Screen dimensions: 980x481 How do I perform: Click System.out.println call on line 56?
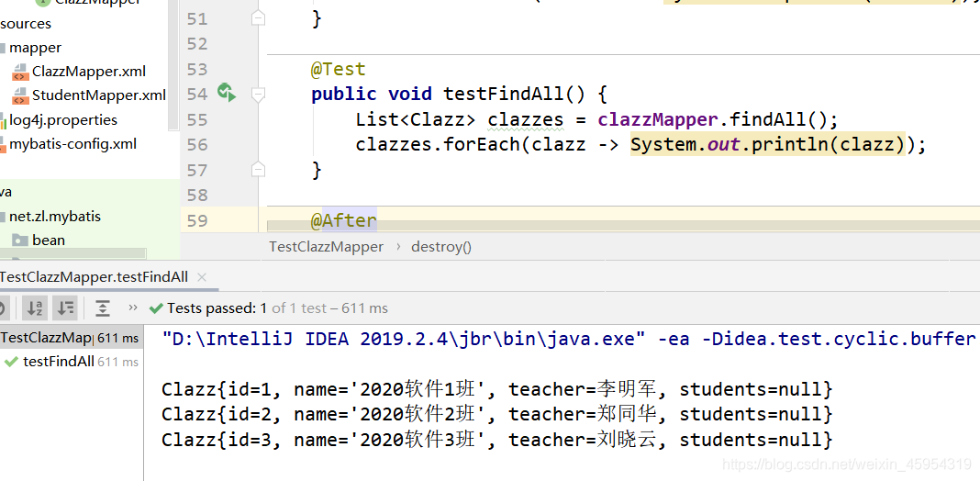click(x=768, y=144)
